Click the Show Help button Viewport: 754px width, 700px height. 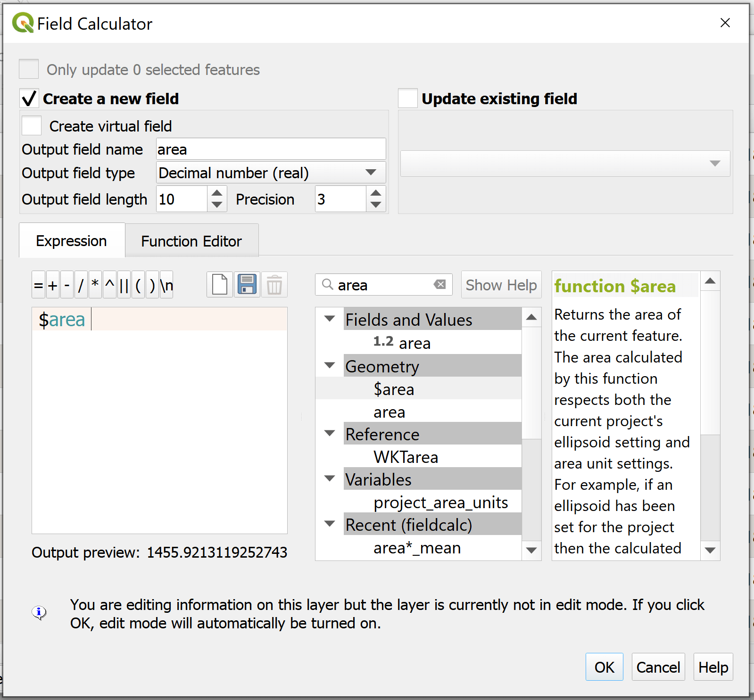tap(501, 285)
